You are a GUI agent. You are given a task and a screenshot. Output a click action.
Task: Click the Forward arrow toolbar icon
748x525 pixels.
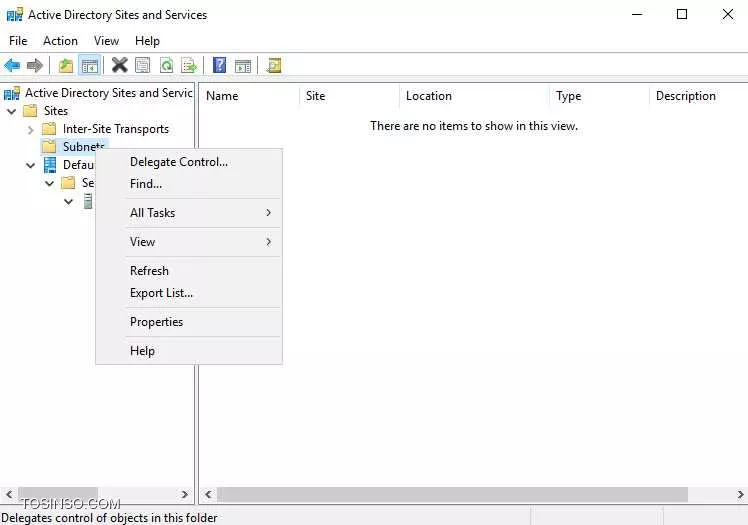(34, 65)
